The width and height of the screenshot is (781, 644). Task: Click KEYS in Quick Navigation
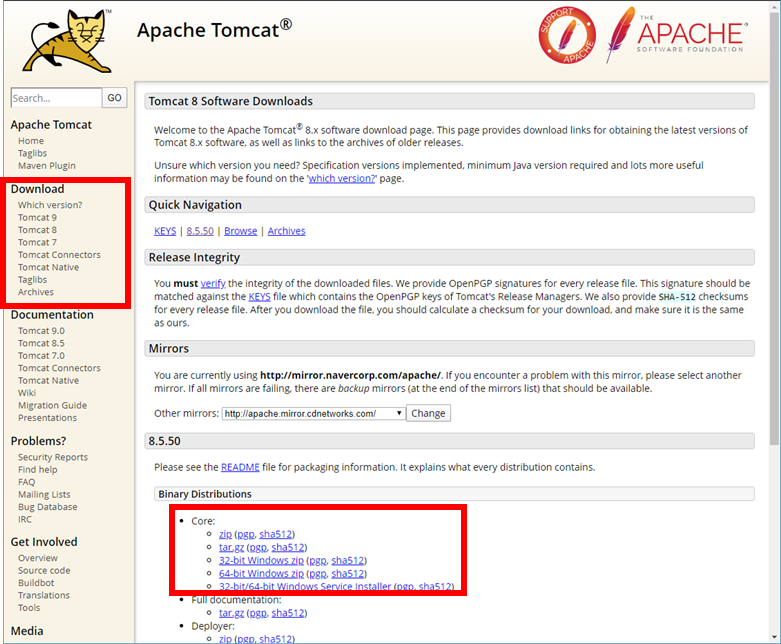165,231
